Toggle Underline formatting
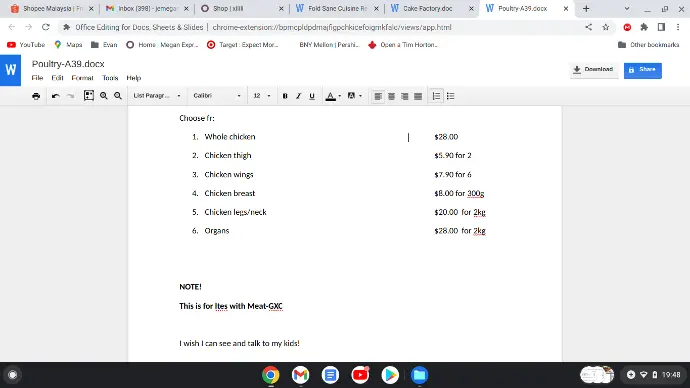The height and width of the screenshot is (388, 690). (312, 96)
